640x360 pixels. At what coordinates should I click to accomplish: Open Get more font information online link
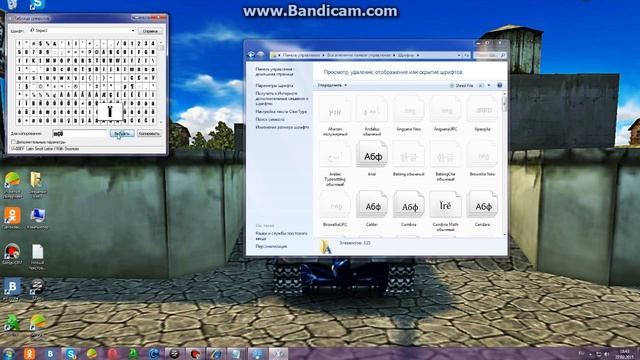(282, 98)
